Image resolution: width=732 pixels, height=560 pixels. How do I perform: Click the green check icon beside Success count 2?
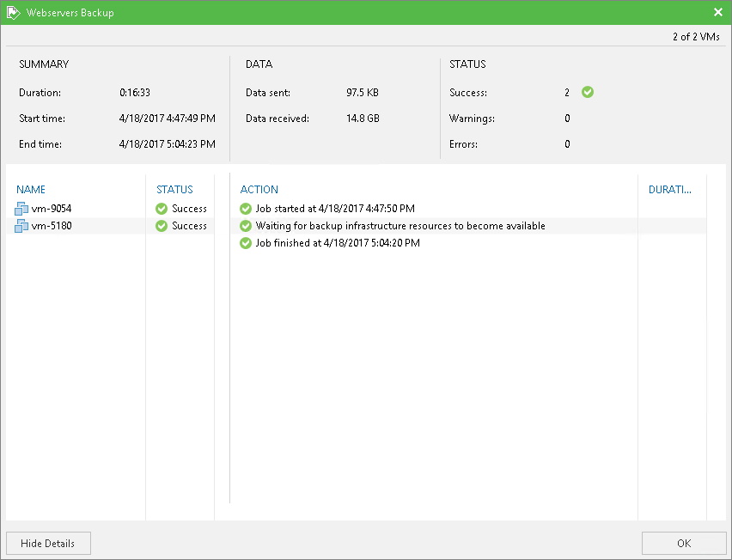pos(588,92)
